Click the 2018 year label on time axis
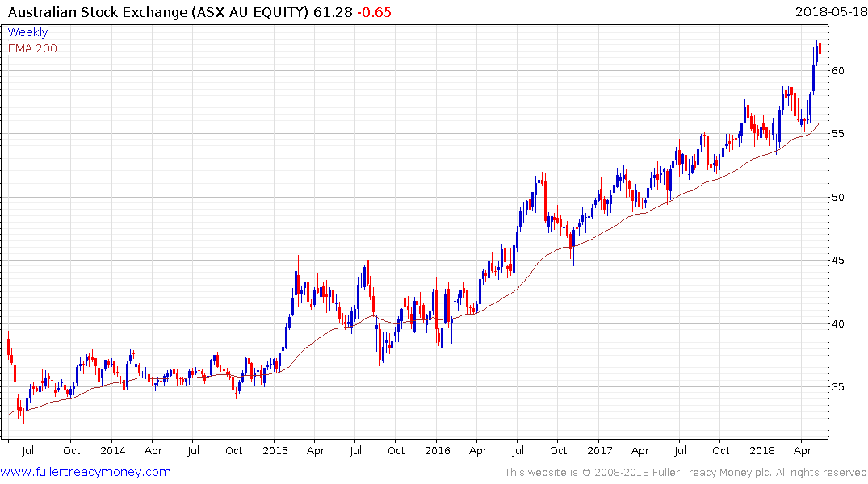 pos(762,450)
